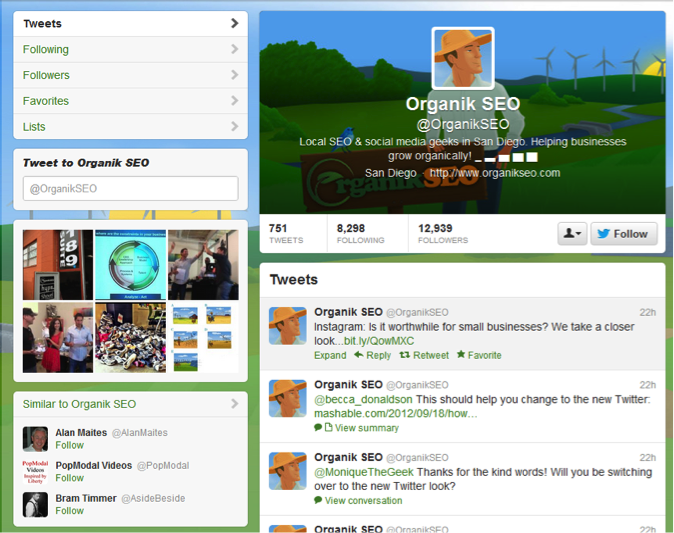Open Alan Maites profile name
The image size is (674, 533).
click(81, 432)
